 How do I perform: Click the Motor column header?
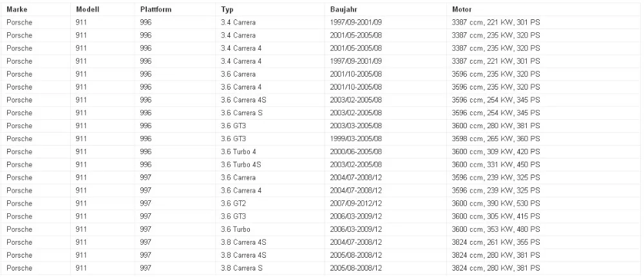click(462, 10)
